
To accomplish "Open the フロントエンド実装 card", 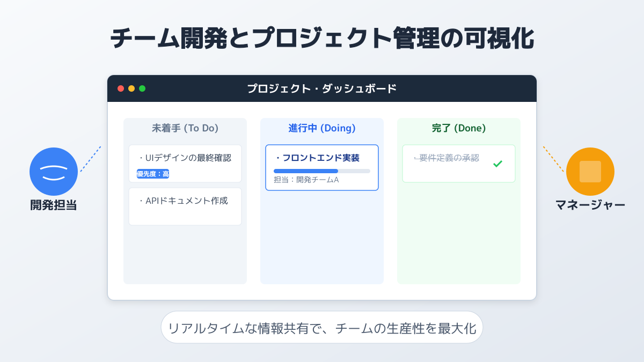I will 322,167.
